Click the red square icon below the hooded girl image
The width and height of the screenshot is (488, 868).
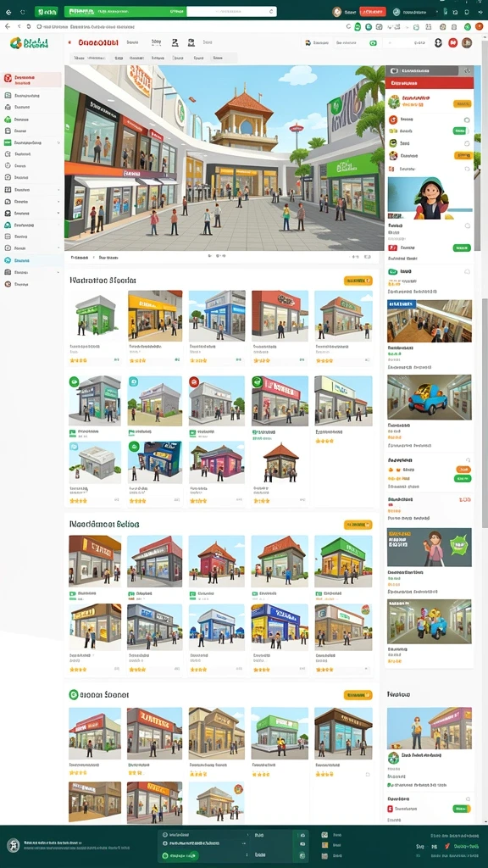click(x=393, y=248)
